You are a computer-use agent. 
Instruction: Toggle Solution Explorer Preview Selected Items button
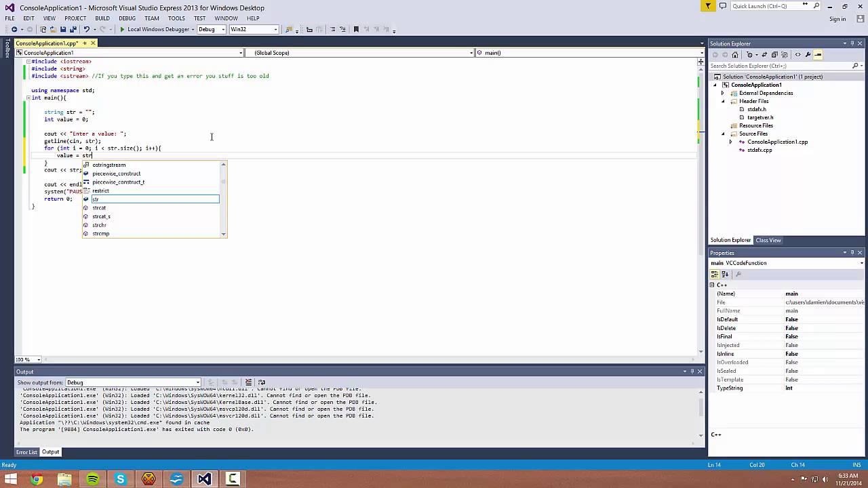click(x=818, y=55)
